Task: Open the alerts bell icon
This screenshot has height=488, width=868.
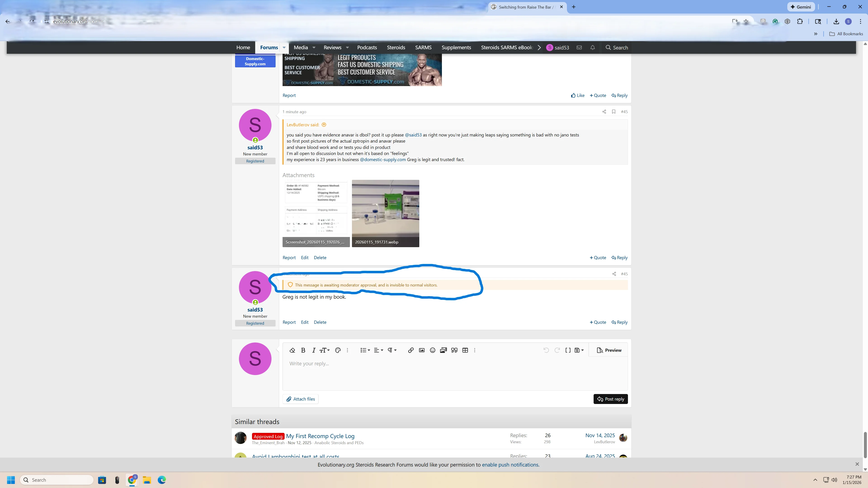Action: click(593, 47)
